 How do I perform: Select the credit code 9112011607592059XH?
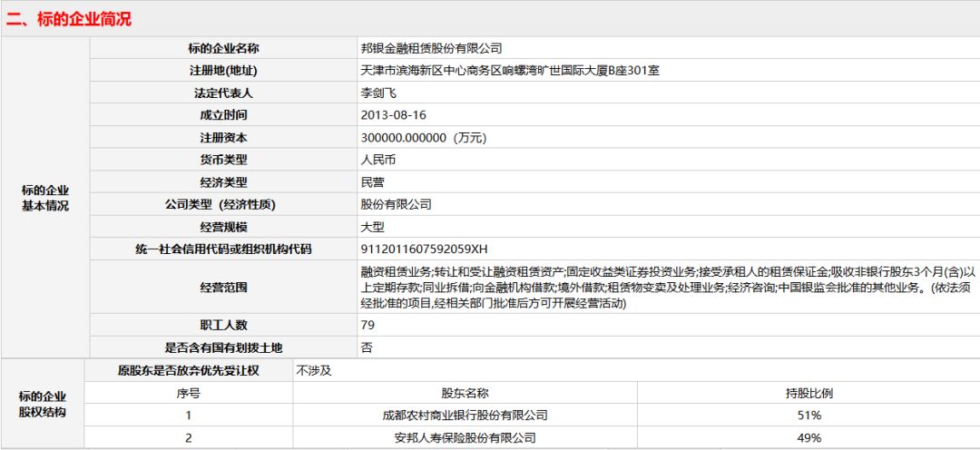(x=424, y=249)
